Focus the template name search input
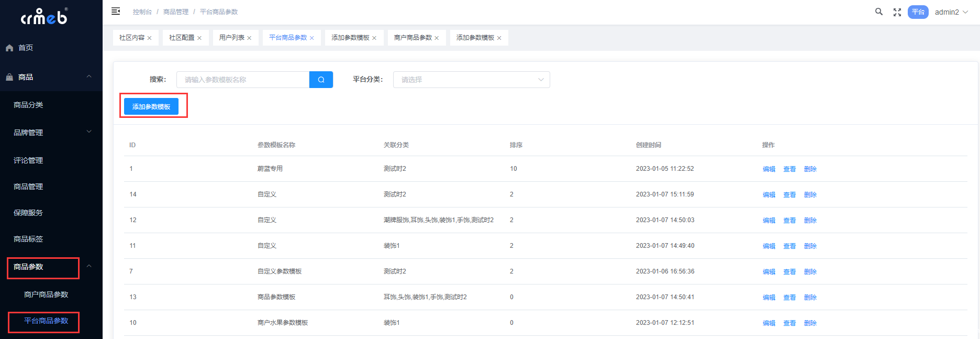980x339 pixels. point(243,80)
